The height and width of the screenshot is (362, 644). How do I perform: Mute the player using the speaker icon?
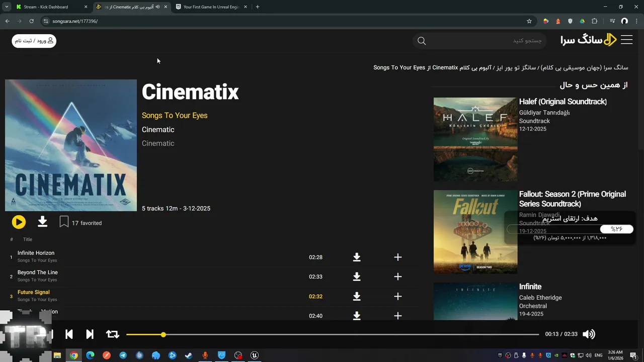point(589,334)
